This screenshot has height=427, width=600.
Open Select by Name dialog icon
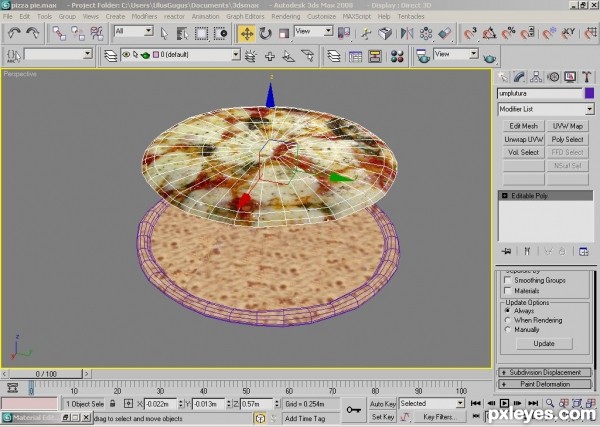click(x=183, y=34)
